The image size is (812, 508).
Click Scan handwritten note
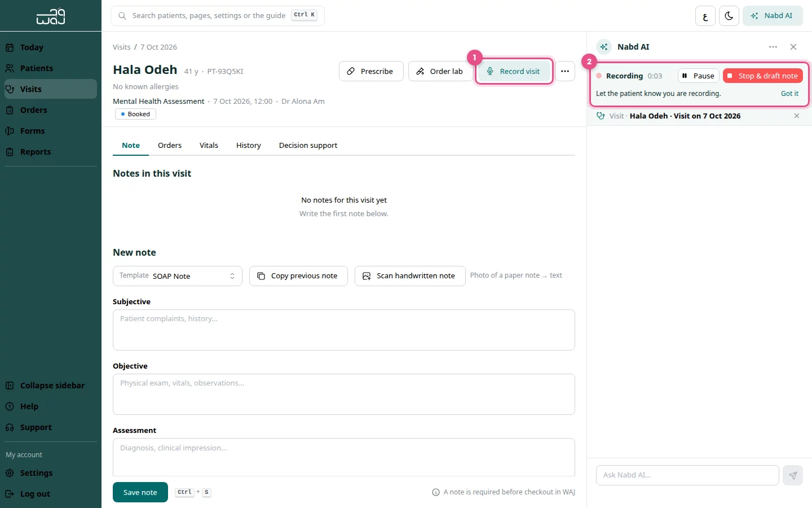coord(410,276)
